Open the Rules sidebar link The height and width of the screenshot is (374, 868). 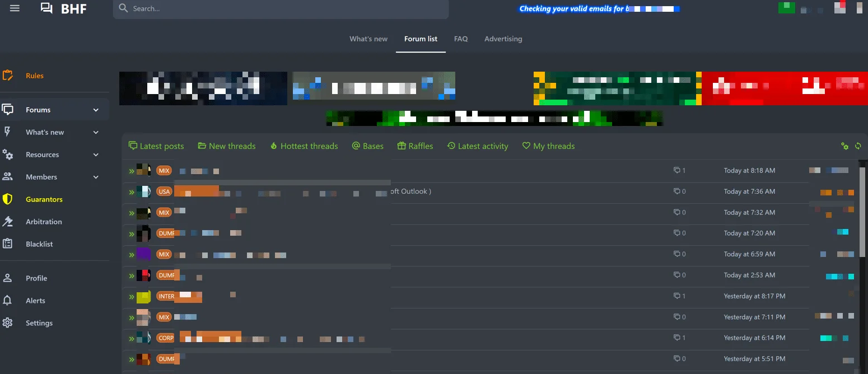tap(35, 76)
